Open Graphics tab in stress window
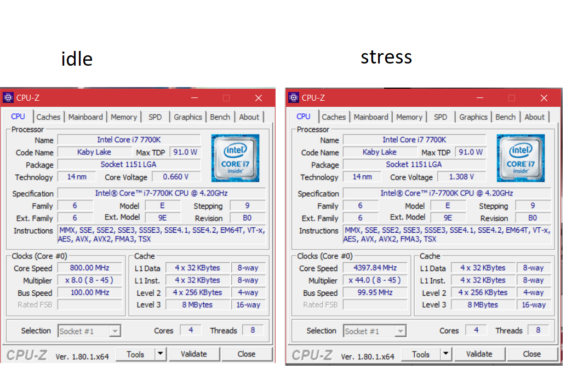 coord(473,117)
